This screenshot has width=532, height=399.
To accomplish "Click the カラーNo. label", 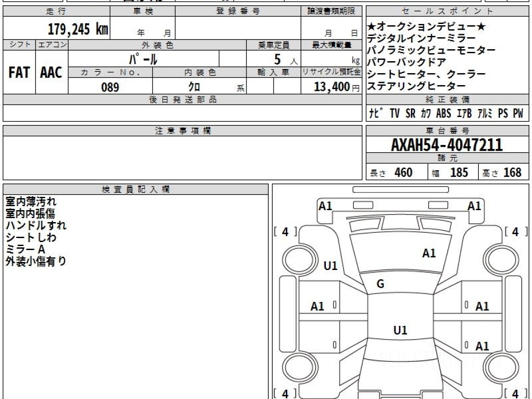I will coord(110,72).
